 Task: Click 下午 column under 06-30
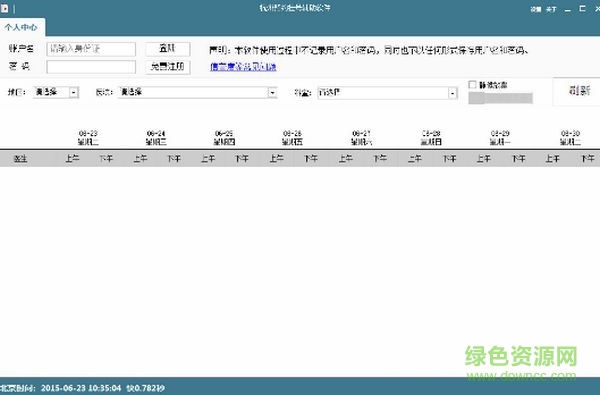point(587,158)
